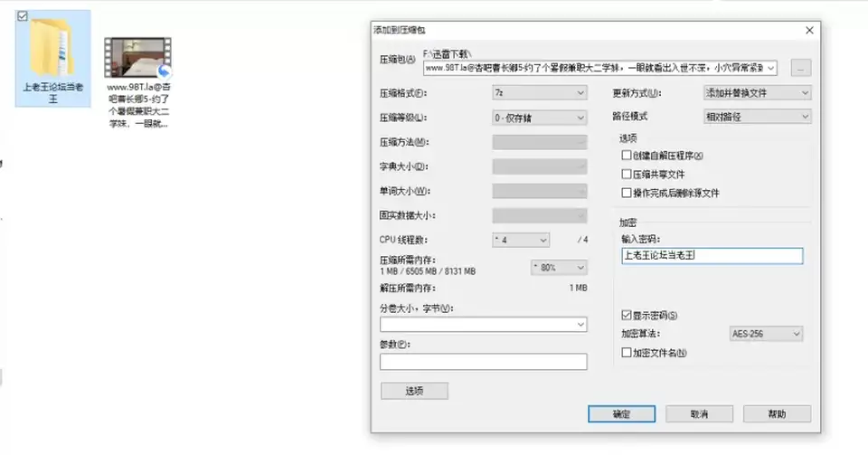Click the 选项 button
This screenshot has height=455, width=868.
(414, 391)
